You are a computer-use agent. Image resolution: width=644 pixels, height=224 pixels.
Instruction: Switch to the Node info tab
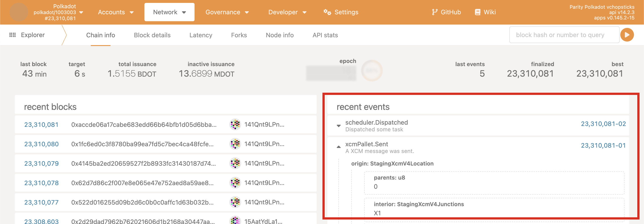280,35
